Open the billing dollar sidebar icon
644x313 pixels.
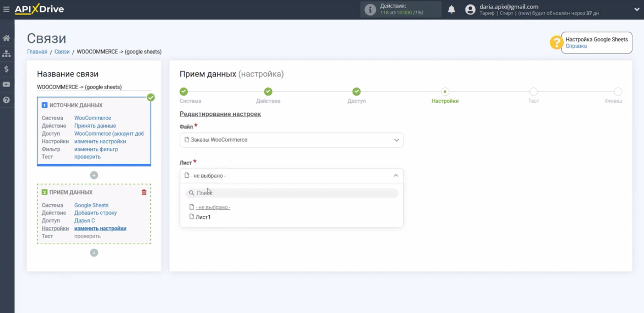click(x=6, y=69)
